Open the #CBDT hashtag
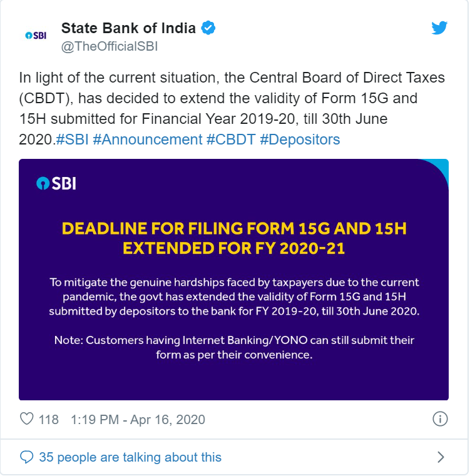This screenshot has width=470, height=476. pos(230,139)
